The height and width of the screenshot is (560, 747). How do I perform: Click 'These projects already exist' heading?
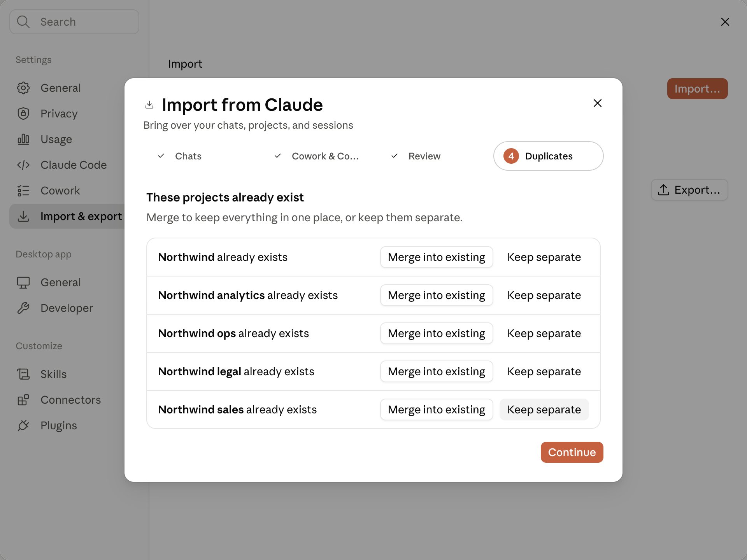[225, 198]
